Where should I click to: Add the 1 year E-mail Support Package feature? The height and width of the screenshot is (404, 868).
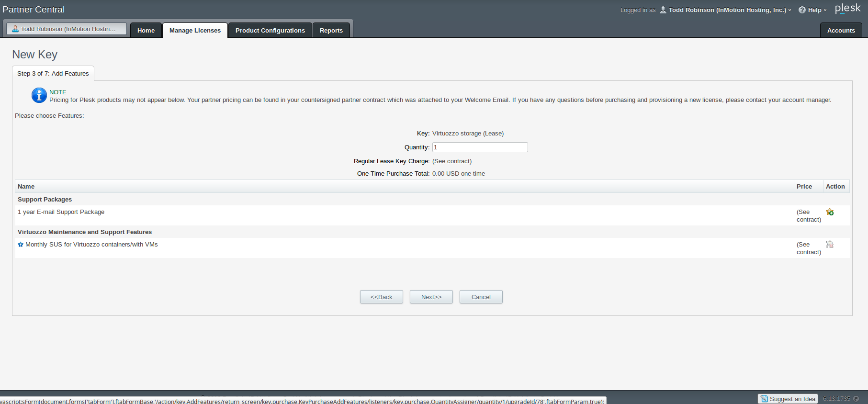tap(830, 212)
